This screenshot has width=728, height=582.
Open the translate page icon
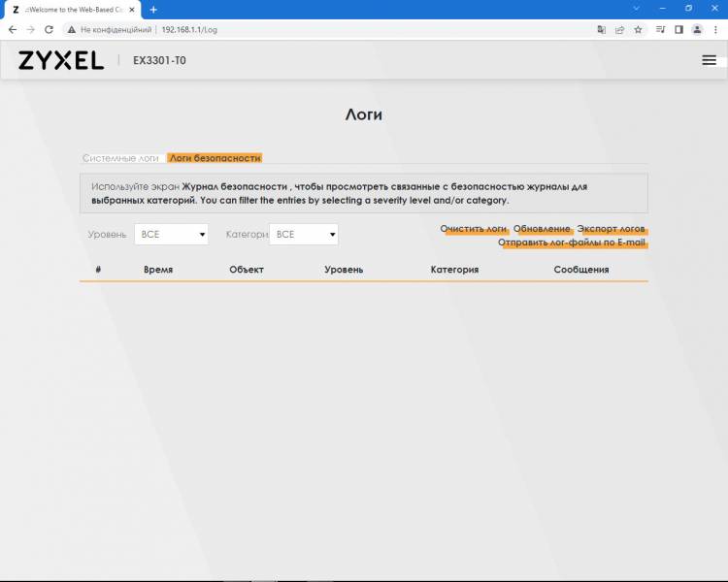[x=601, y=30]
